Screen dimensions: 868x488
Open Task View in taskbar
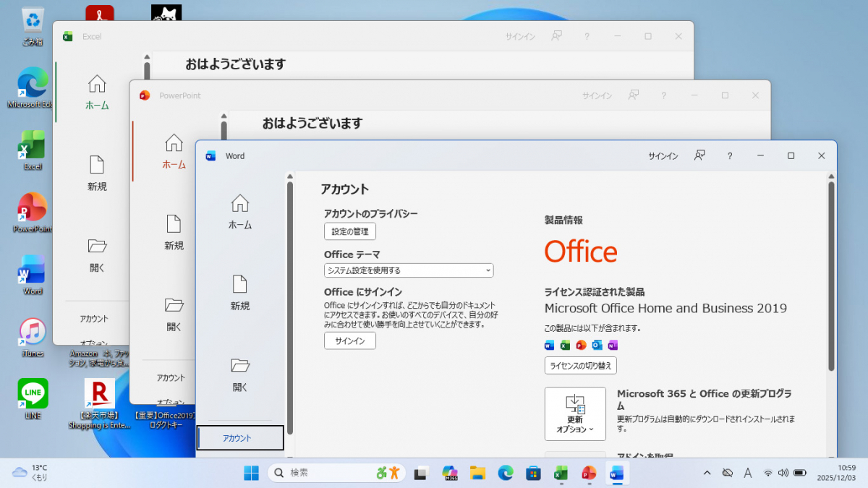421,473
